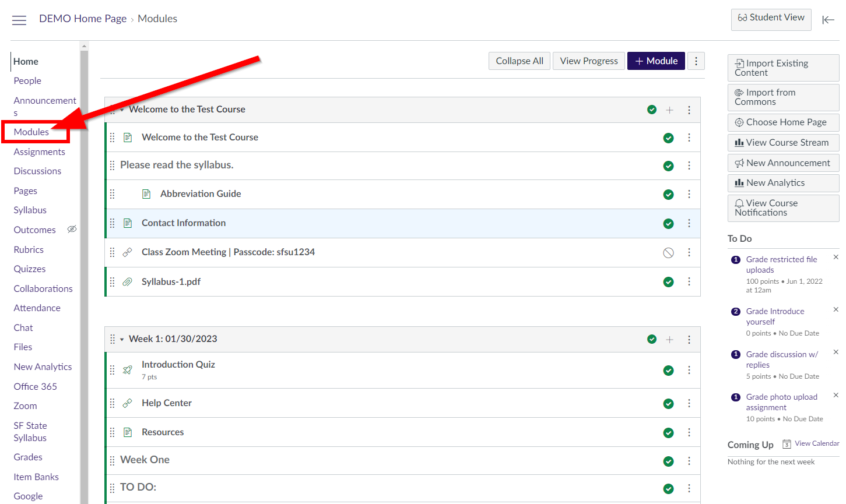Open Grades in the course navigation
Viewport: 846px width, 504px height.
(28, 457)
